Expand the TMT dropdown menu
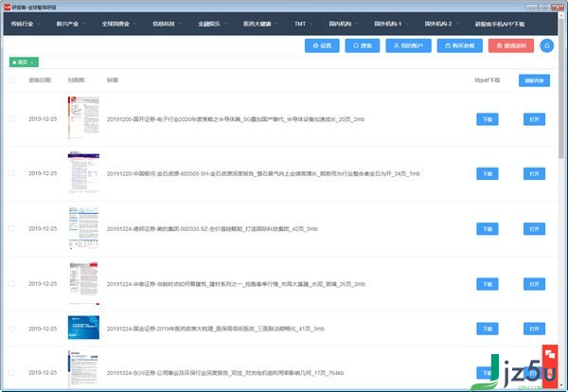568x392 pixels. click(304, 24)
